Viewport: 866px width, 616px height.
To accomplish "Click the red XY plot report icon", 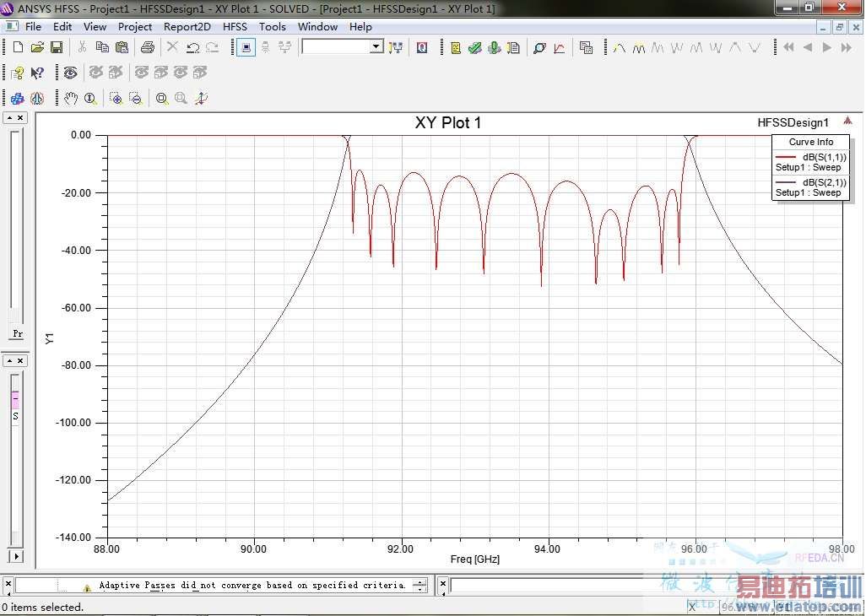I will point(559,48).
